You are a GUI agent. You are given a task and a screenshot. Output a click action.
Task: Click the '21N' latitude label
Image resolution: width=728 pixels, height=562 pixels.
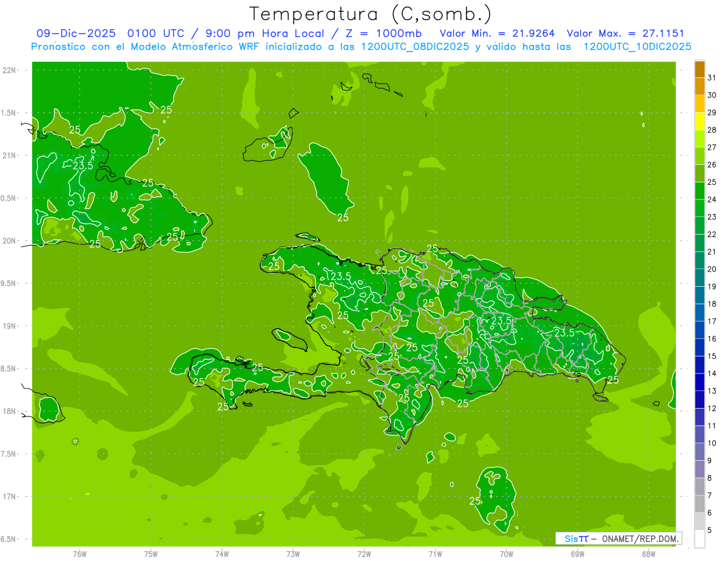(x=10, y=155)
